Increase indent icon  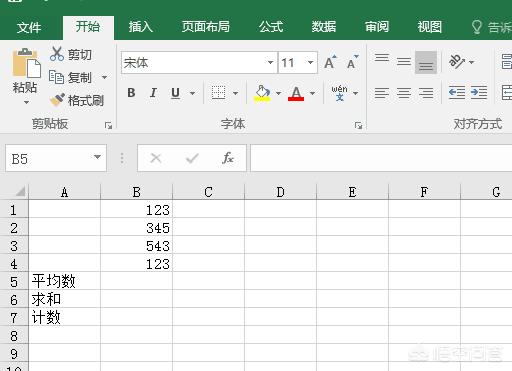point(479,93)
